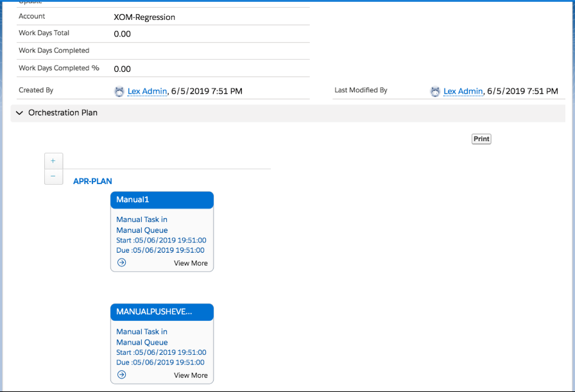Open Manual Task in Manual Queue in Manual1
The height and width of the screenshot is (392, 575).
point(142,225)
